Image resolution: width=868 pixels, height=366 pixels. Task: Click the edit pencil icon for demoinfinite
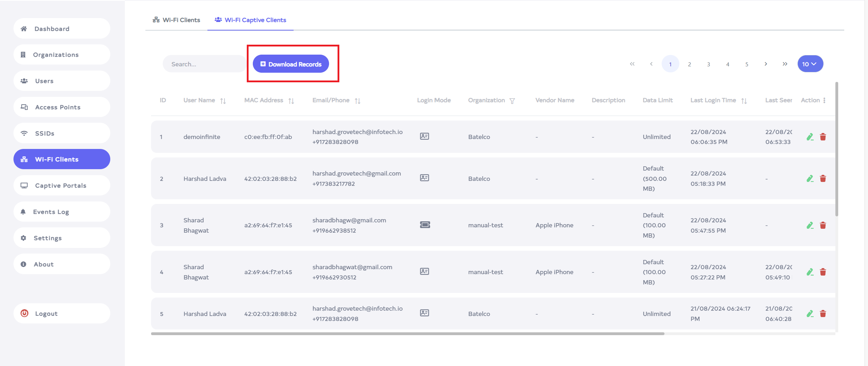[x=810, y=137]
